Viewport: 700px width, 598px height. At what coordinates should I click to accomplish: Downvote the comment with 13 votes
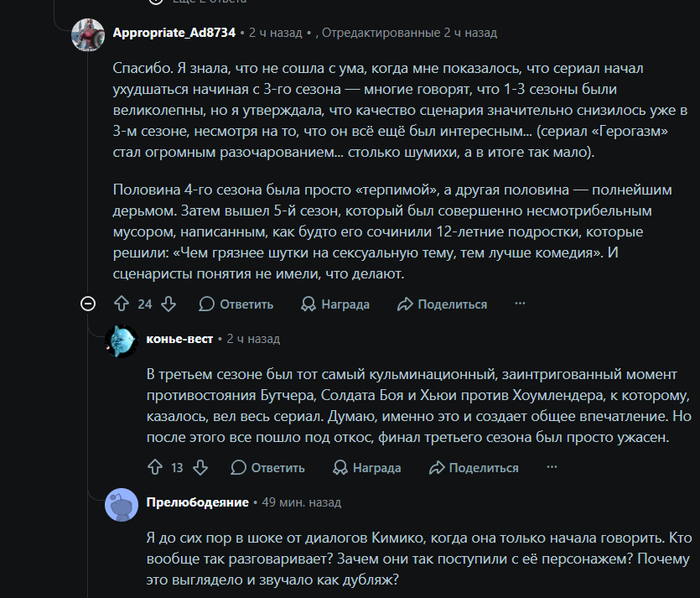click(200, 468)
